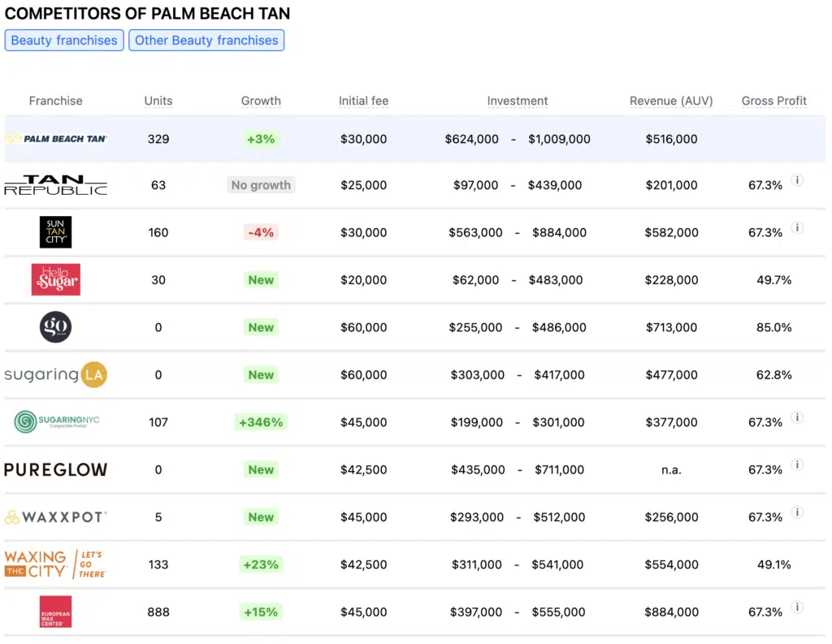Screen dimensions: 832x644
Task: Select the SugaringNYC logo
Action: [x=56, y=421]
